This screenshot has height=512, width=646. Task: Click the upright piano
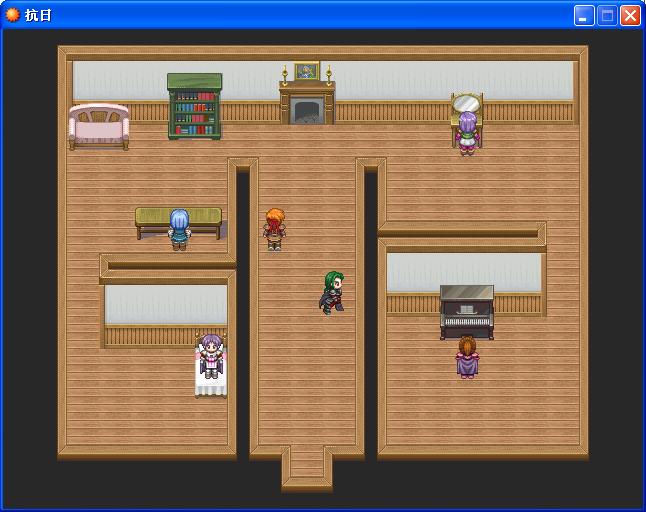[x=467, y=312]
